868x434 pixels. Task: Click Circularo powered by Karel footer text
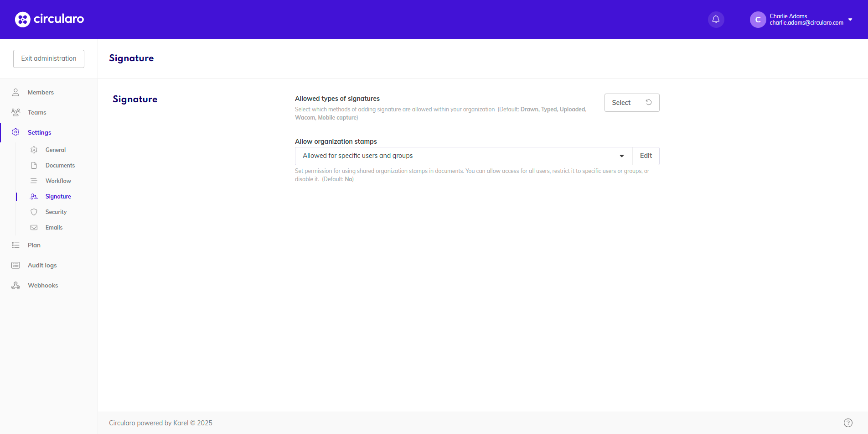pyautogui.click(x=160, y=423)
